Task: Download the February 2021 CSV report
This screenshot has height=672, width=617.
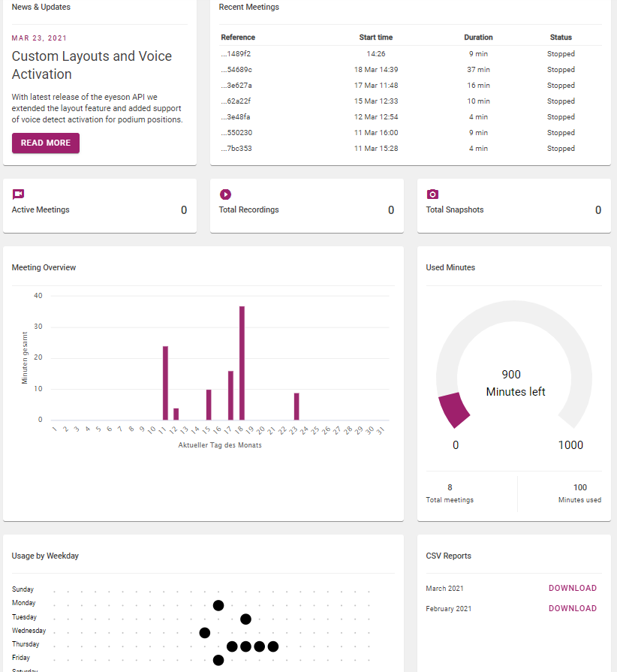Action: [x=572, y=608]
